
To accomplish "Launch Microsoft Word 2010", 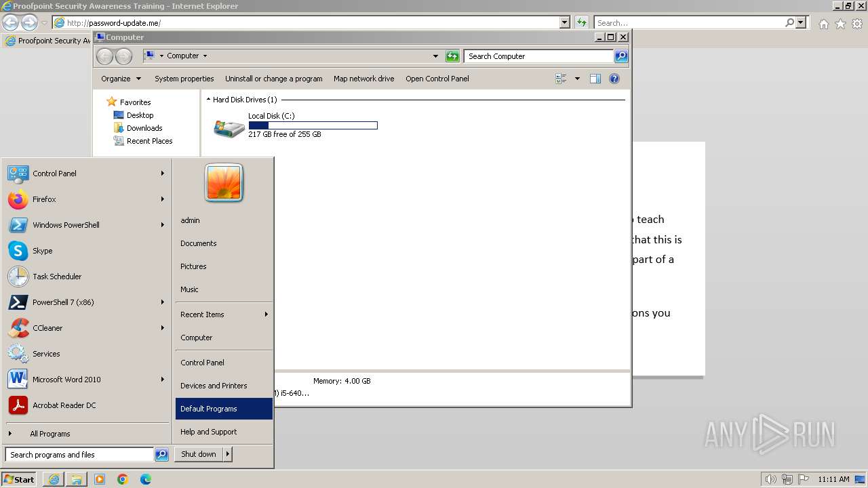I will (x=85, y=380).
